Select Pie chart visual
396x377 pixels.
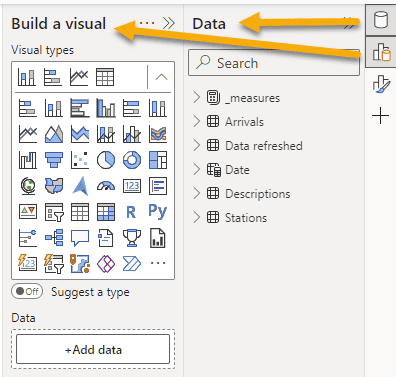[106, 160]
